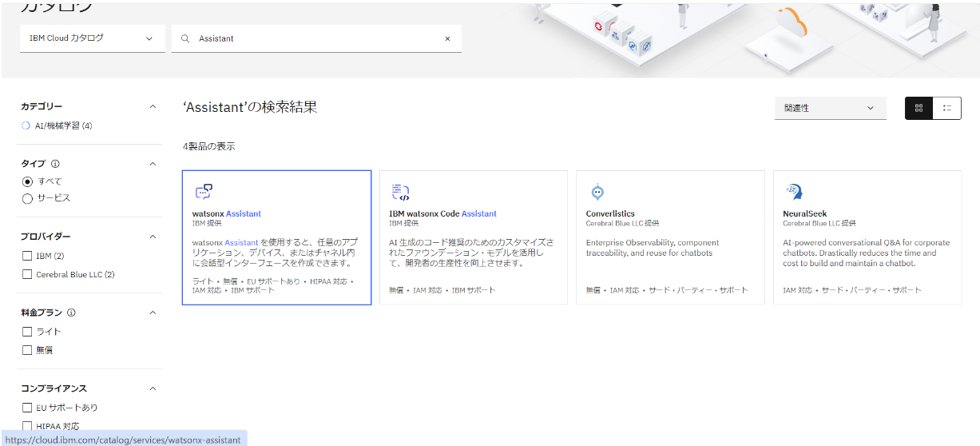Open the 関連性 sort dropdown
Image resolution: width=980 pixels, height=446 pixels.
pyautogui.click(x=830, y=108)
